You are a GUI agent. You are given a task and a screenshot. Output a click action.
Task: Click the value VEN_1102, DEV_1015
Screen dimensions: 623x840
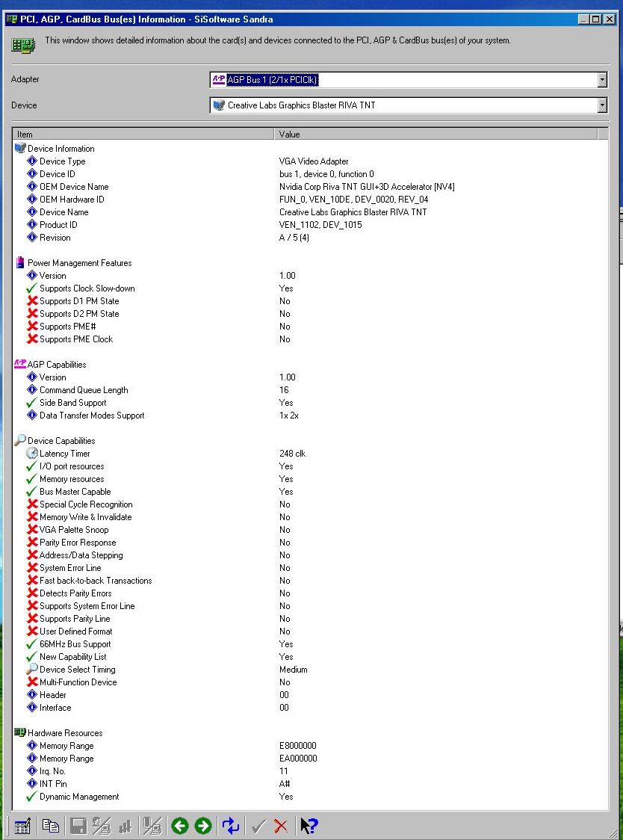click(320, 224)
